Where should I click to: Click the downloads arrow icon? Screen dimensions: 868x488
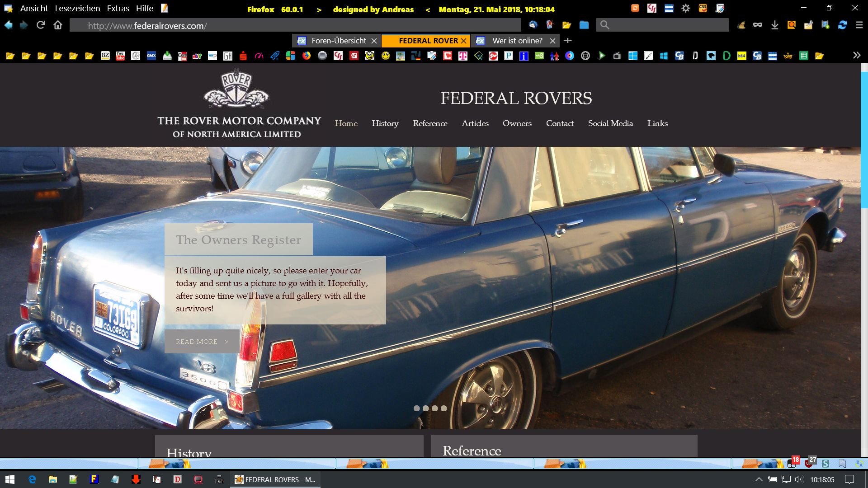click(774, 25)
